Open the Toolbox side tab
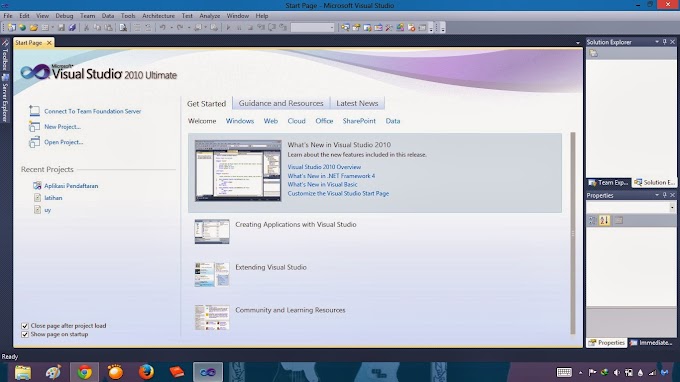This screenshot has height=382, width=680. coord(5,54)
